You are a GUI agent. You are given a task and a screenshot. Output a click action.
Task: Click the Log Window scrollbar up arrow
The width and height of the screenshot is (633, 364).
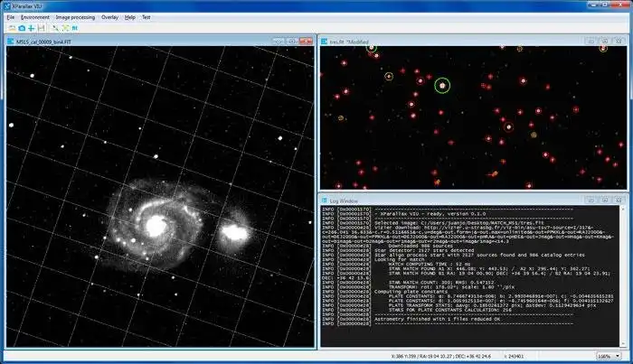pos(623,210)
